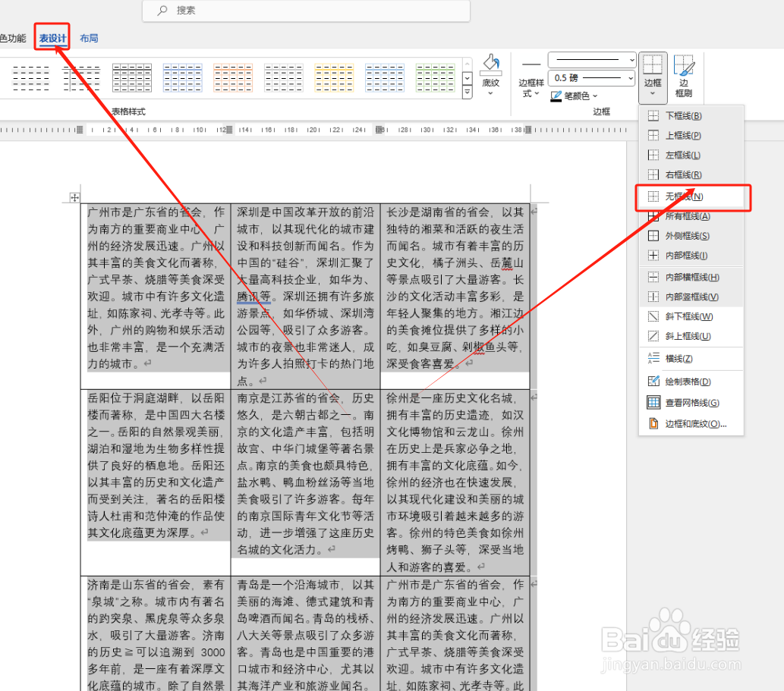Pick a colored table style from the gallery
Screen dimensions: 784x691
pos(233,78)
